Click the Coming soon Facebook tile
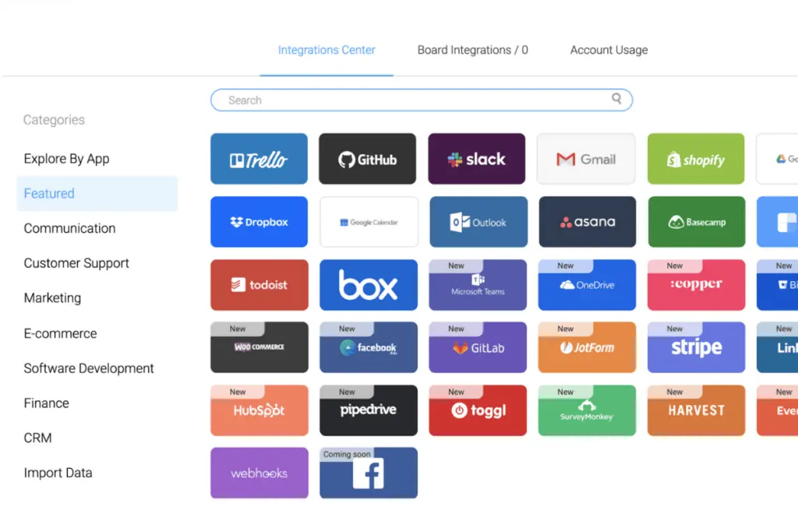Viewport: 798px width, 532px height. point(369,473)
